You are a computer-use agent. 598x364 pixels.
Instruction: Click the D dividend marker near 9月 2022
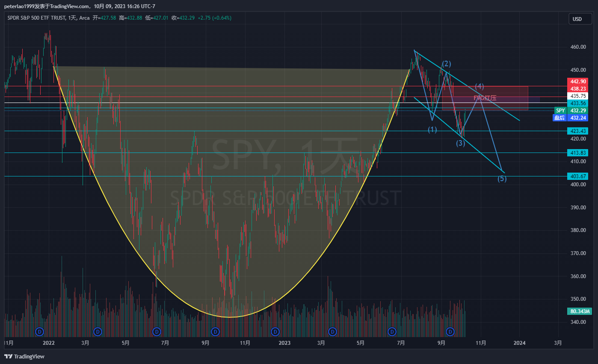(215, 332)
